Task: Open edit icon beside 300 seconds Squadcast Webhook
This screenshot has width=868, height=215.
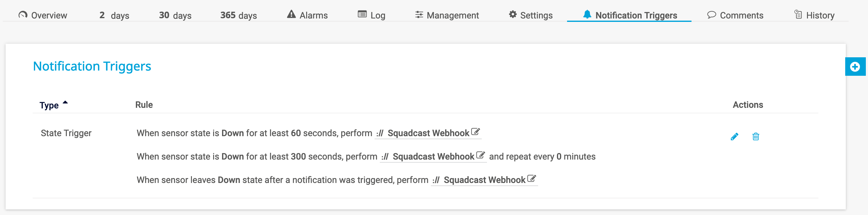Action: tap(481, 155)
